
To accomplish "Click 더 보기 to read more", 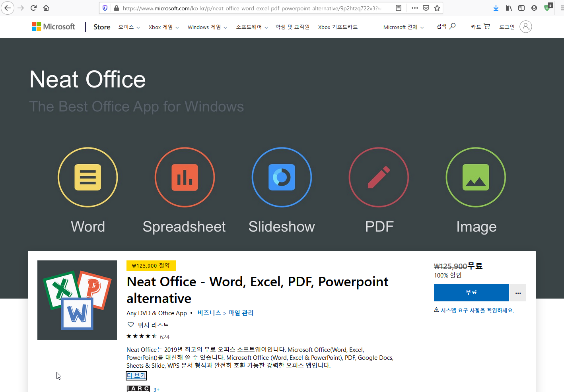I will point(136,375).
